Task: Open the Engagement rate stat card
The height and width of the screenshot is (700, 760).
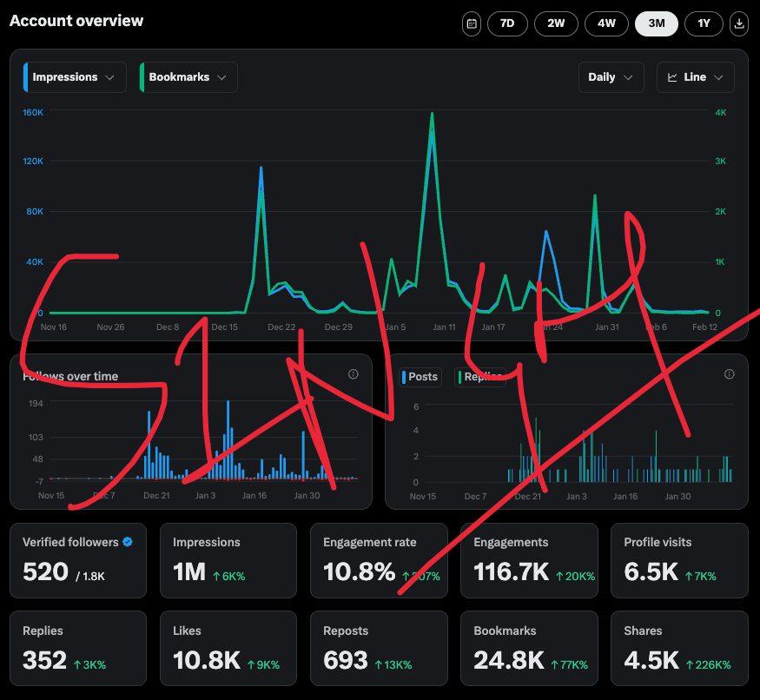Action: [379, 560]
